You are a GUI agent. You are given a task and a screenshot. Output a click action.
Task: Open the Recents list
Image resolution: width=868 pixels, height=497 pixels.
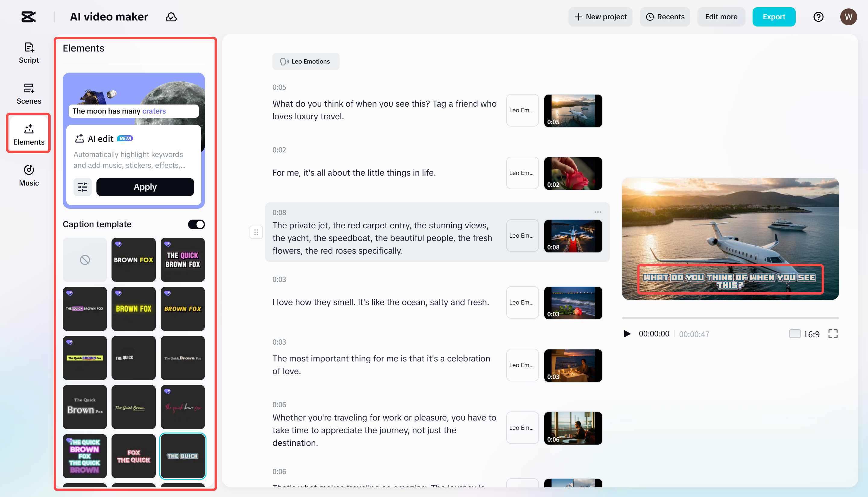[665, 17]
